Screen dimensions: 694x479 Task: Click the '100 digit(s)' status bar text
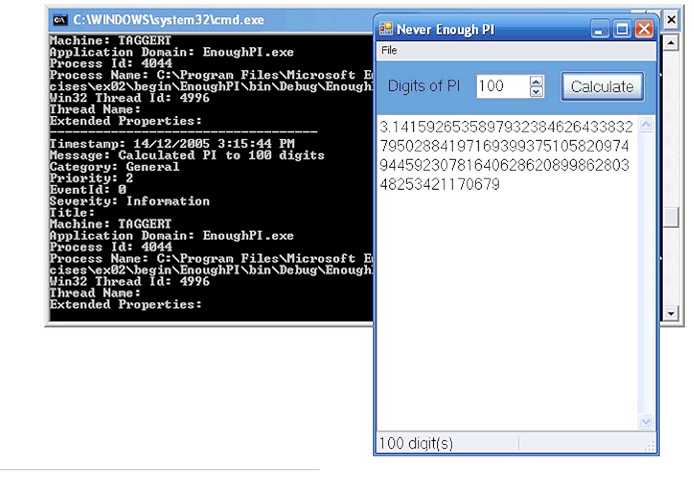click(x=416, y=443)
